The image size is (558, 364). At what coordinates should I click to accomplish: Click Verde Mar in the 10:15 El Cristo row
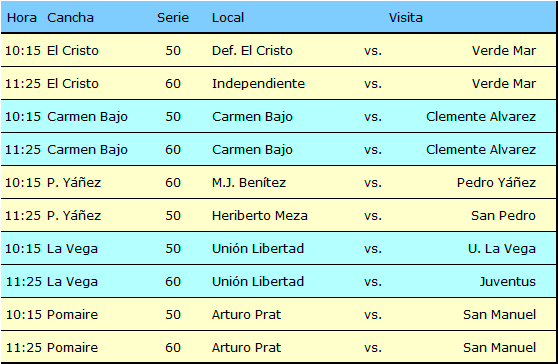pos(504,51)
